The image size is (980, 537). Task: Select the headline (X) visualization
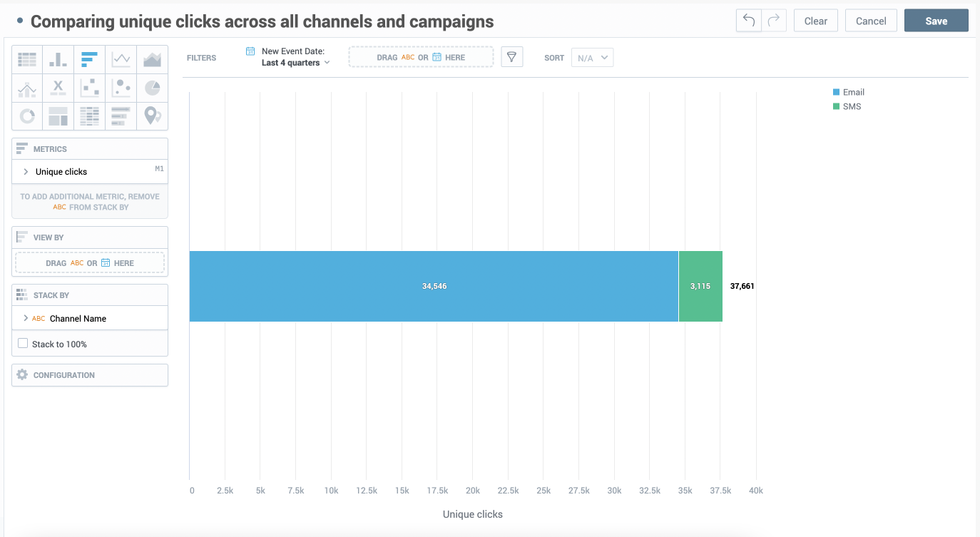pos(58,88)
